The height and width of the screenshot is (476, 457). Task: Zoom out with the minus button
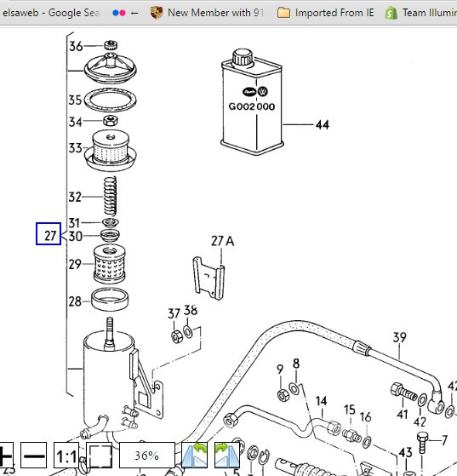tap(34, 455)
